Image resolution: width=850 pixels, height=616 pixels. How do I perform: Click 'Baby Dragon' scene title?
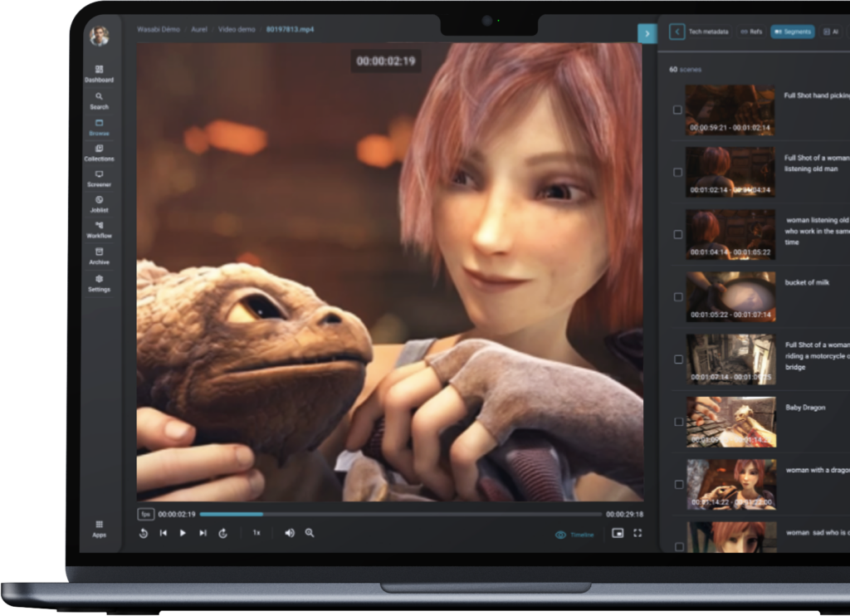pyautogui.click(x=805, y=408)
